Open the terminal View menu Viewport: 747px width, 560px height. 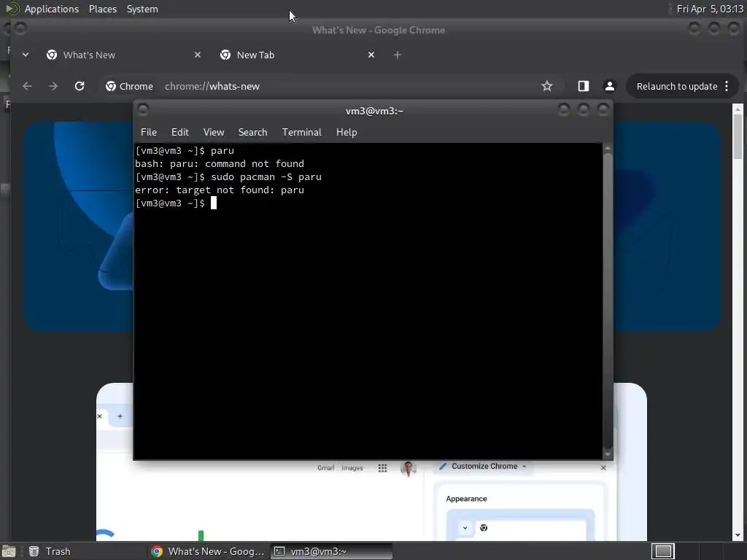tap(214, 133)
